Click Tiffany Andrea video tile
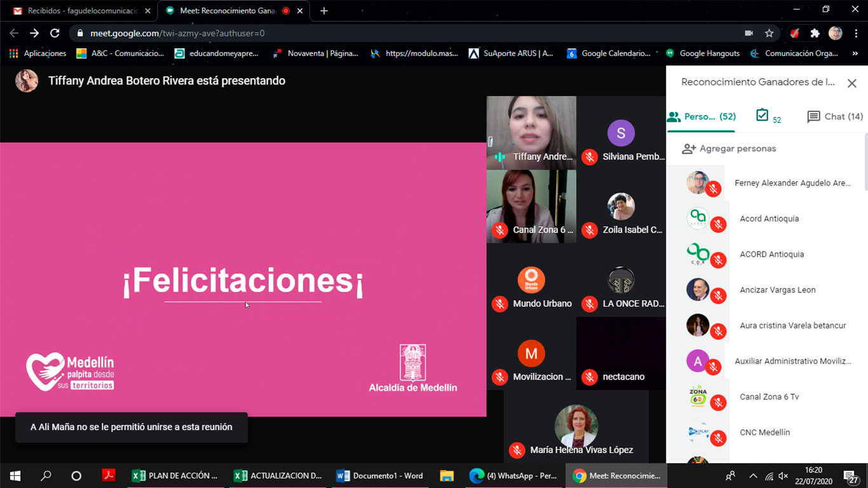 tap(531, 132)
